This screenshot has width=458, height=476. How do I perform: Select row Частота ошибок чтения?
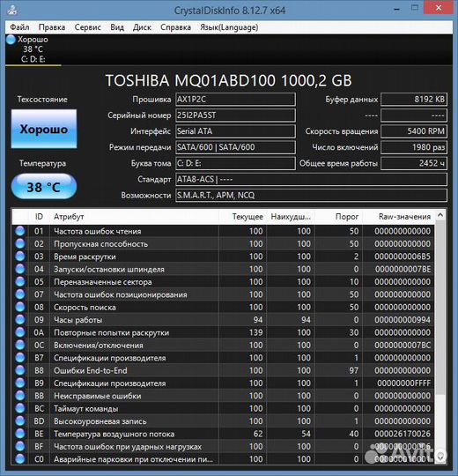coord(223,231)
